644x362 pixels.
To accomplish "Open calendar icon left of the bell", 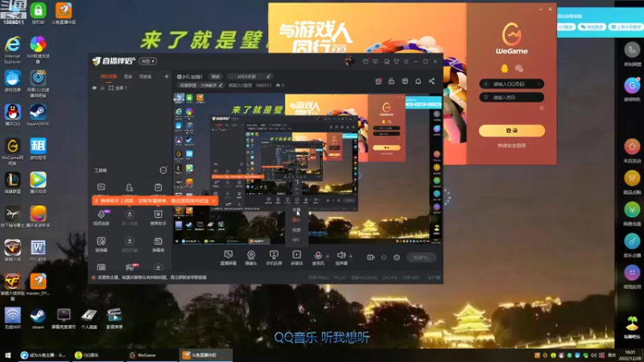I will pyautogui.click(x=405, y=81).
